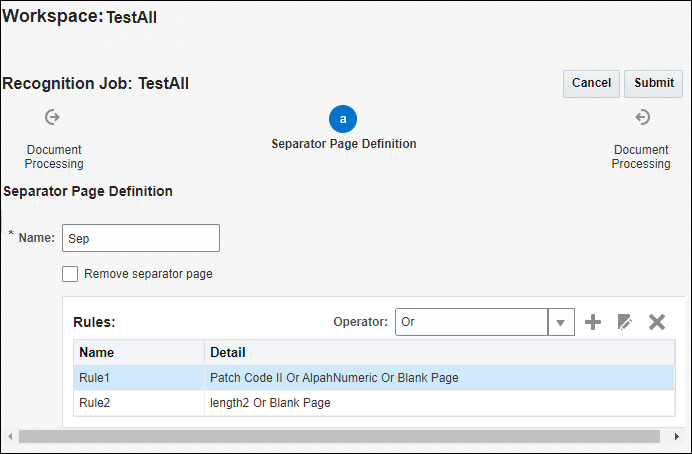Open the Operator dropdown arrow
The width and height of the screenshot is (692, 454).
pyautogui.click(x=561, y=322)
